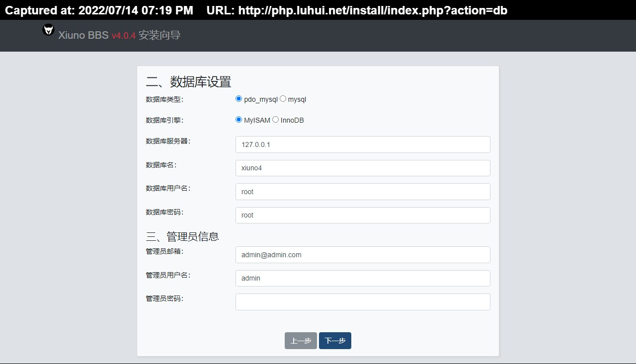Click the 数据库密码 input field
This screenshot has height=364, width=636.
click(363, 215)
